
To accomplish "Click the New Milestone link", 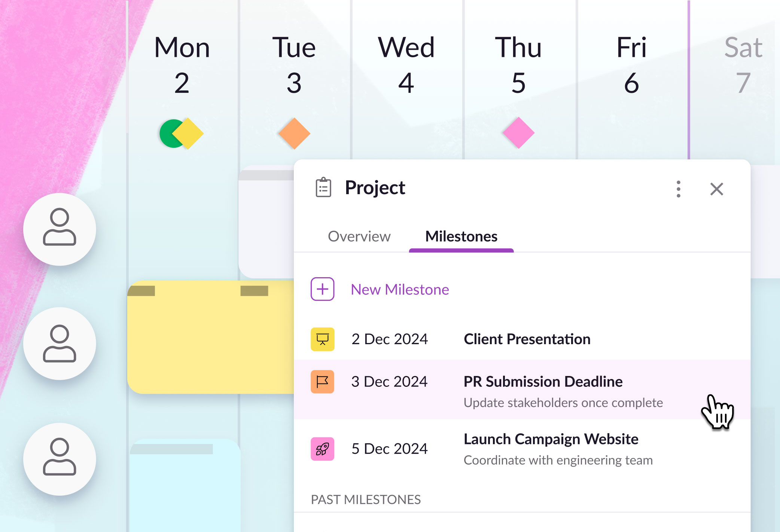I will pyautogui.click(x=400, y=290).
